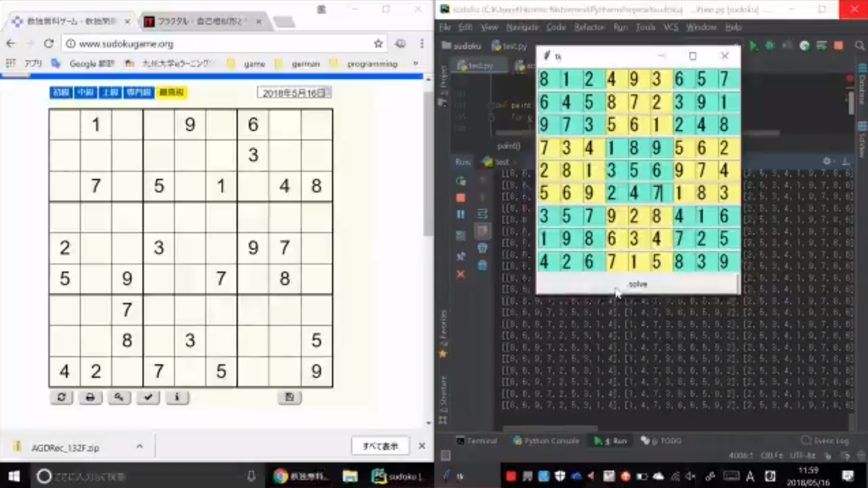Viewport: 868px width, 488px height.
Task: Click the browser's vertical scrollbar thumb
Action: (x=428, y=163)
